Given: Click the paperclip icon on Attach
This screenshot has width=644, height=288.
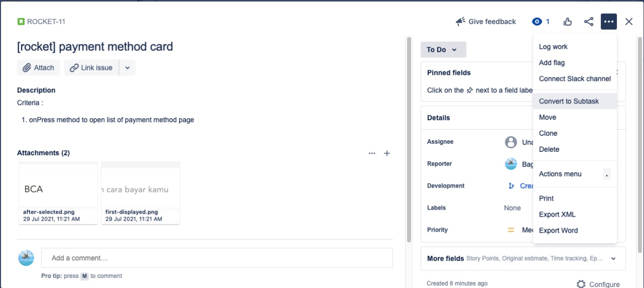Looking at the screenshot, I should click(x=27, y=68).
